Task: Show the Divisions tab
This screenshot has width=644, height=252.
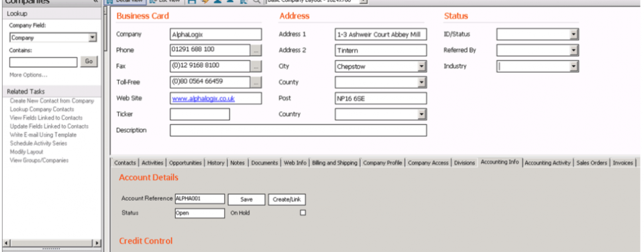Action: click(464, 163)
